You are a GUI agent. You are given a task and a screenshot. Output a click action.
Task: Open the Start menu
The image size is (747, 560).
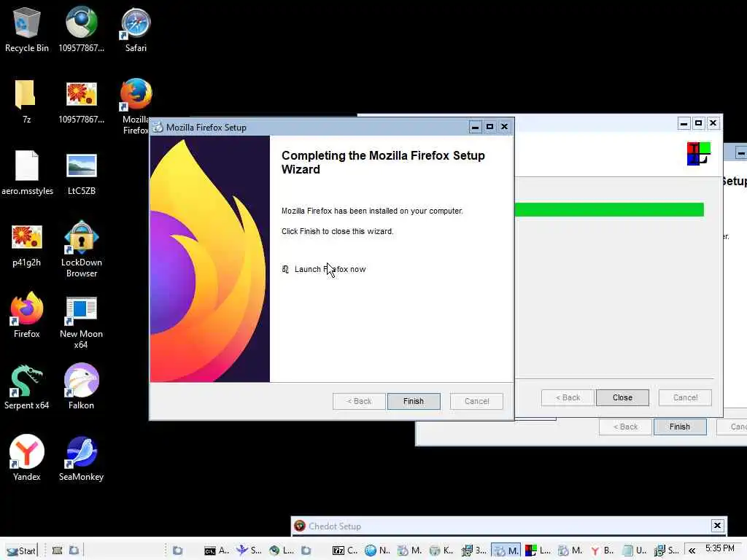[x=21, y=551]
